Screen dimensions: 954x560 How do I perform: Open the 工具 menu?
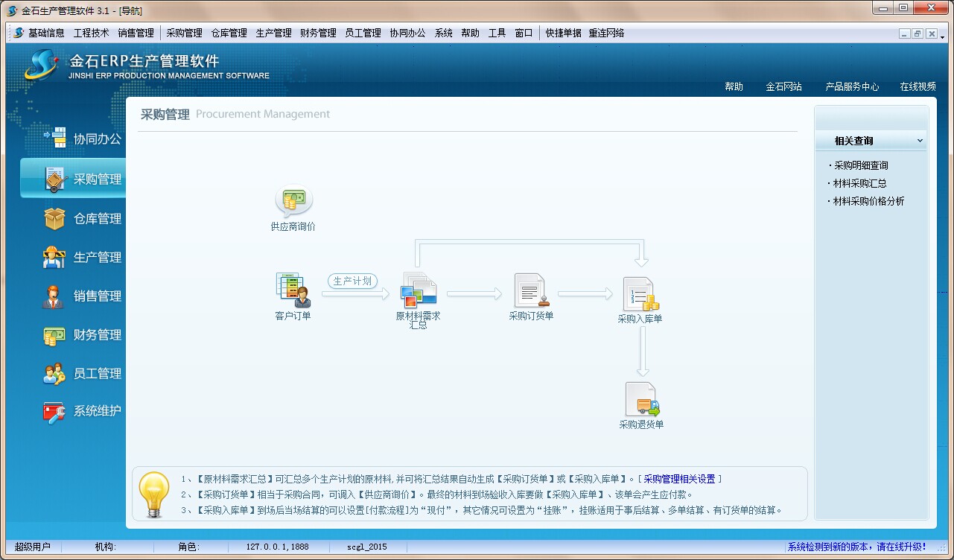497,33
